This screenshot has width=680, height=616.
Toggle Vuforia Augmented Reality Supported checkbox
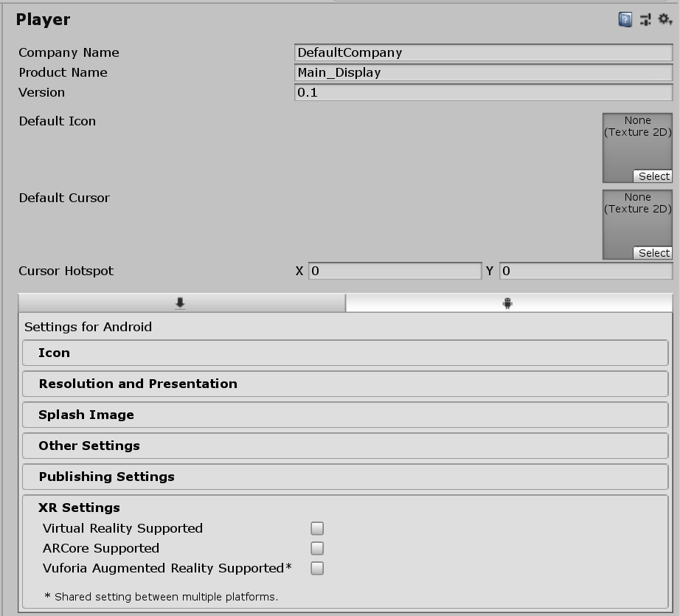tap(317, 568)
